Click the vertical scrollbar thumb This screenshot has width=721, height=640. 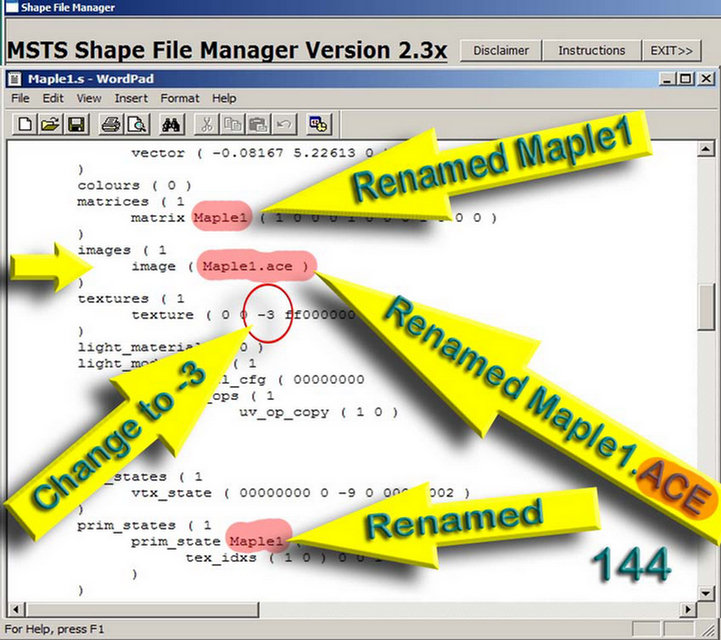(706, 307)
